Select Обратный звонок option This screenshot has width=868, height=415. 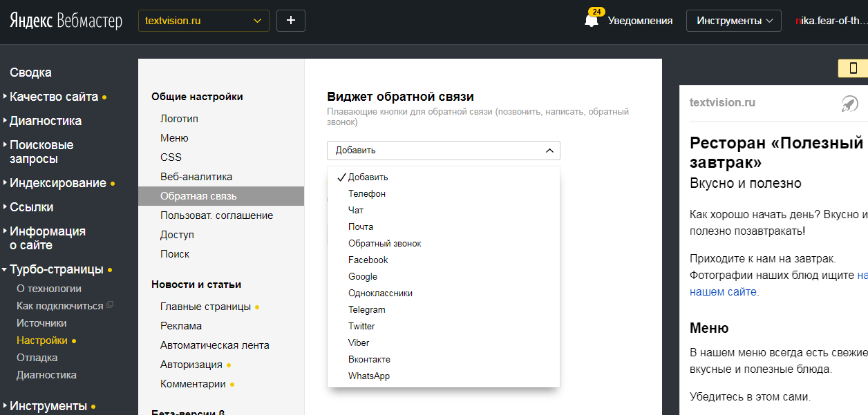tap(384, 244)
